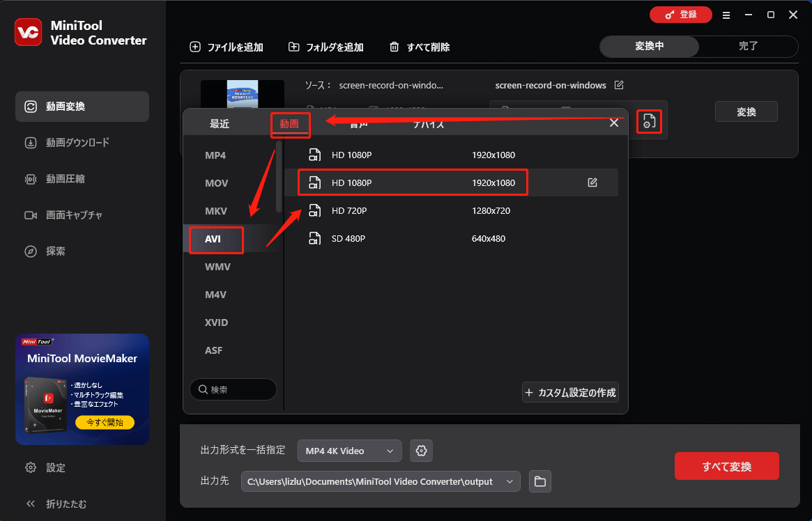Click the open output folder icon

540,482
